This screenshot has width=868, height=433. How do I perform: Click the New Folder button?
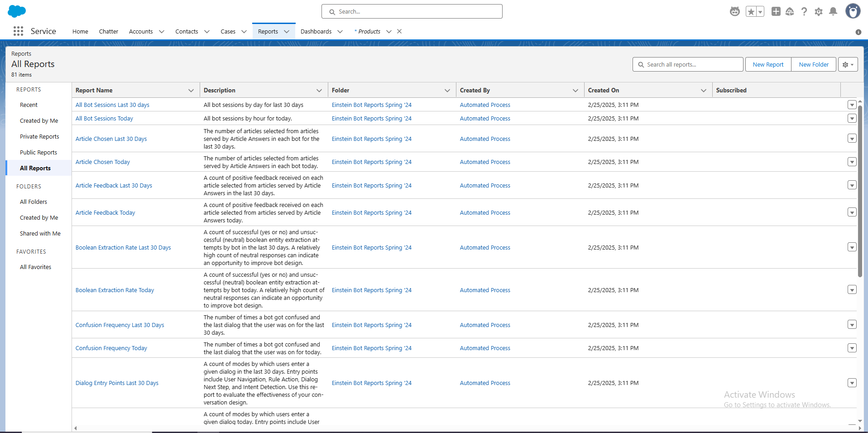(x=814, y=64)
